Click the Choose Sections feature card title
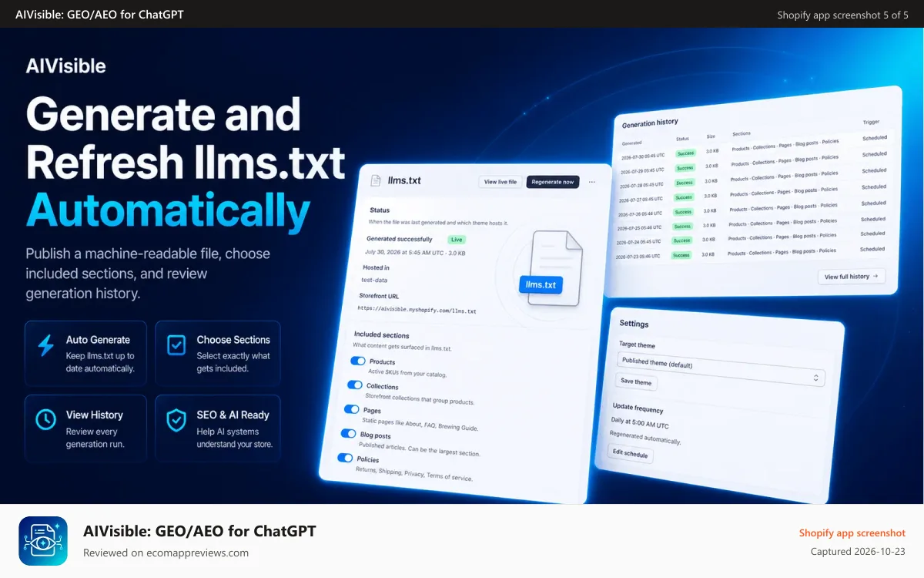Screen dimensions: 924x578 pos(233,340)
